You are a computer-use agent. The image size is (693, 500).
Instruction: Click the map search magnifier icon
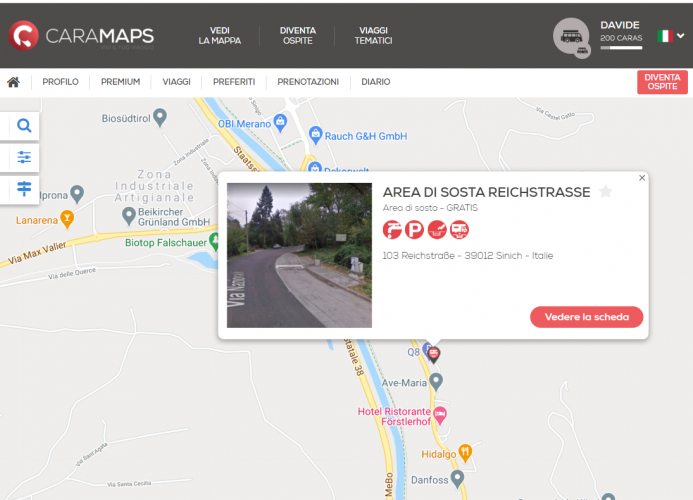coord(24,126)
